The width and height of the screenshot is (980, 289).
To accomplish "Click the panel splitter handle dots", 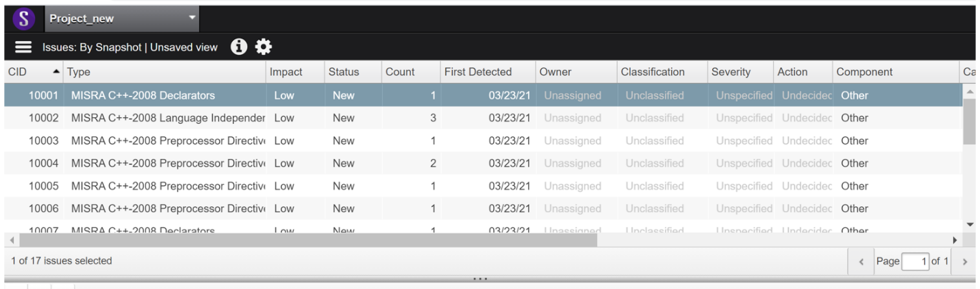I will (x=480, y=279).
